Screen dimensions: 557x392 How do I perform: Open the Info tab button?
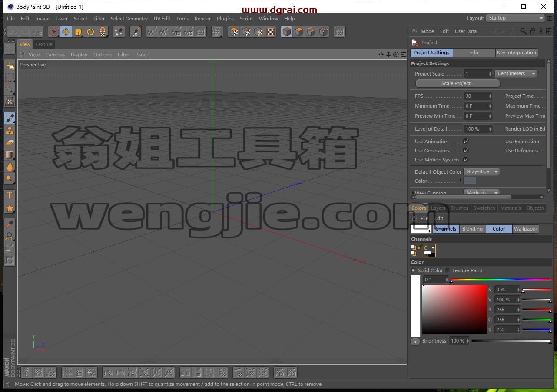[x=474, y=53]
